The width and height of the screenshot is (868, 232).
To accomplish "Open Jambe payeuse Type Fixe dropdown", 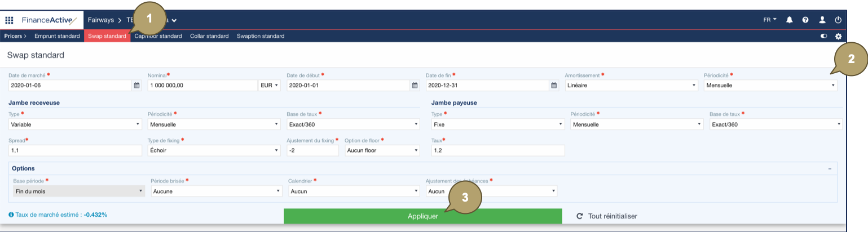I will pyautogui.click(x=498, y=124).
